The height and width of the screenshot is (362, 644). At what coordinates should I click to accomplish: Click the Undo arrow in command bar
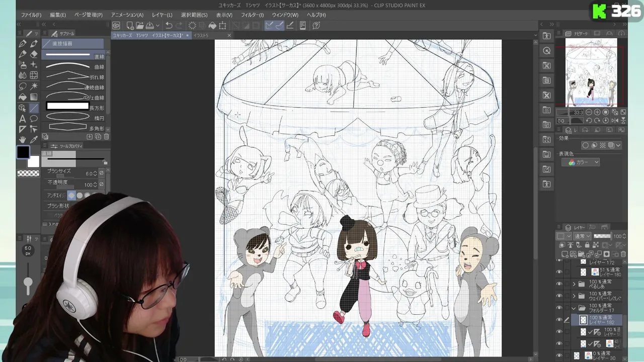[x=169, y=26]
